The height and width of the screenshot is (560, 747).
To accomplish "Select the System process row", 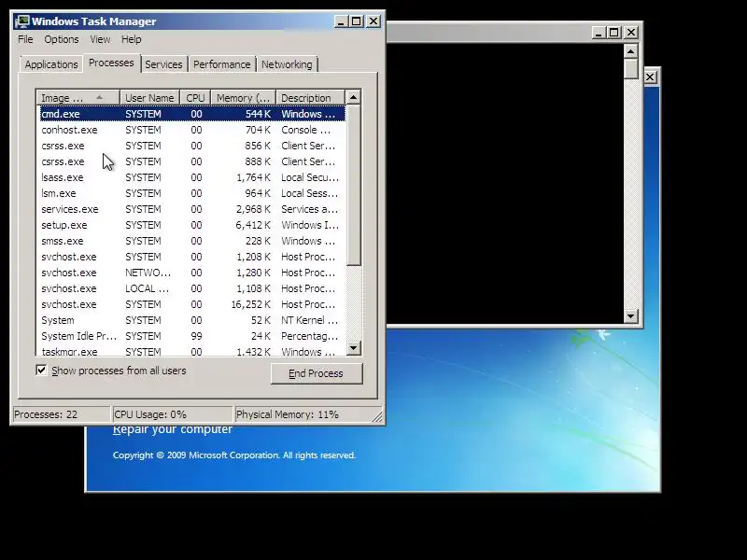I will [191, 320].
